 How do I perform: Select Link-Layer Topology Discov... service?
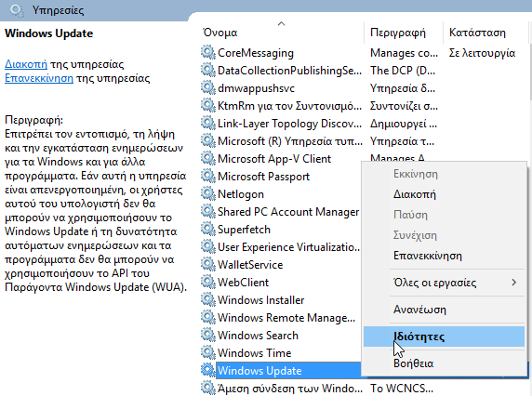[x=289, y=124]
